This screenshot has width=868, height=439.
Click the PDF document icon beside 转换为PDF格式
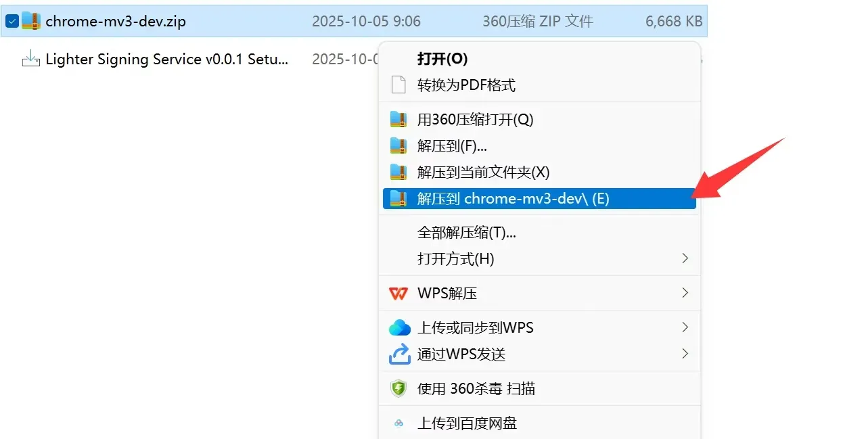[398, 85]
